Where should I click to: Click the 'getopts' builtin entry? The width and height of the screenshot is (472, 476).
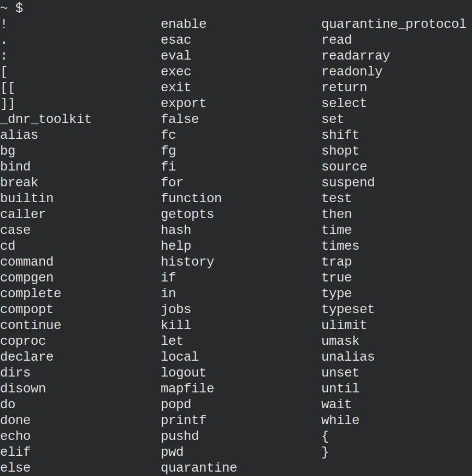click(x=187, y=214)
